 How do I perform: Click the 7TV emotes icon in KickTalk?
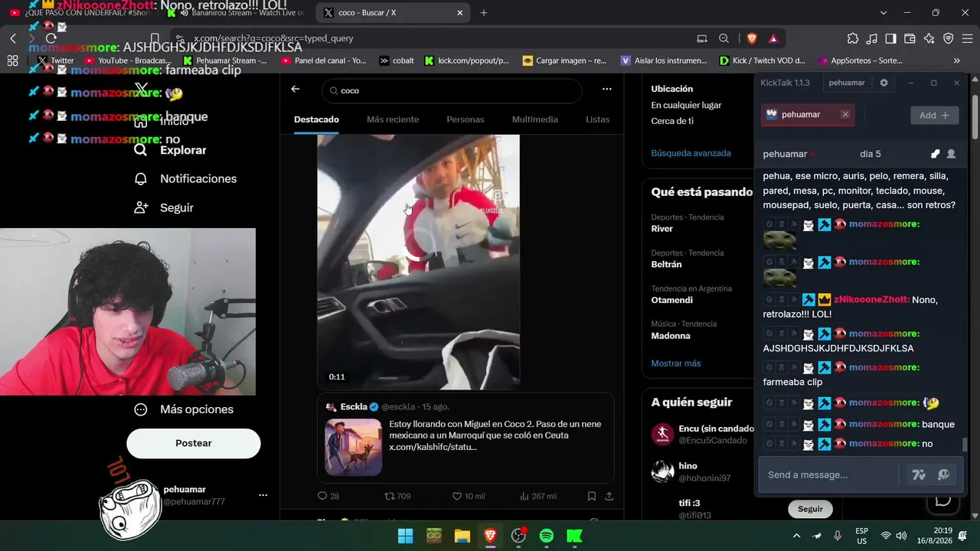920,474
